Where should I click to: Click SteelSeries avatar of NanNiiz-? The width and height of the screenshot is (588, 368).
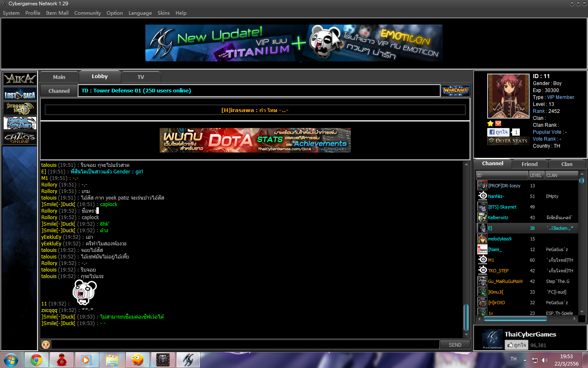pos(482,196)
